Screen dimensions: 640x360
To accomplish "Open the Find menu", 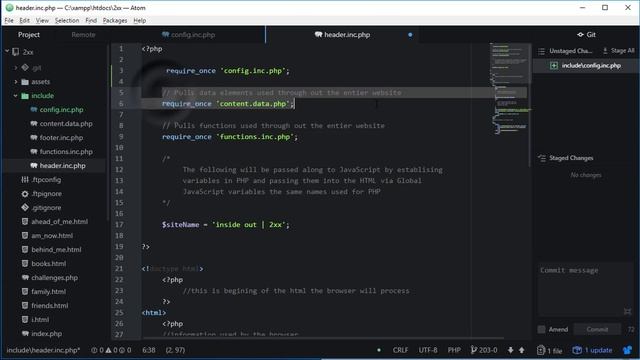I will click(91, 20).
